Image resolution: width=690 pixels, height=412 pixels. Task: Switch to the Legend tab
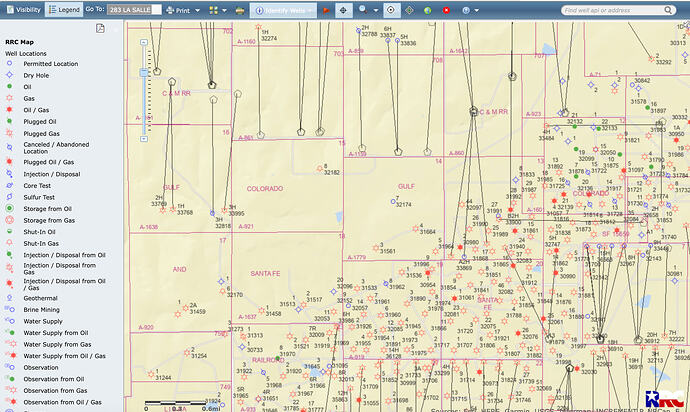(66, 8)
